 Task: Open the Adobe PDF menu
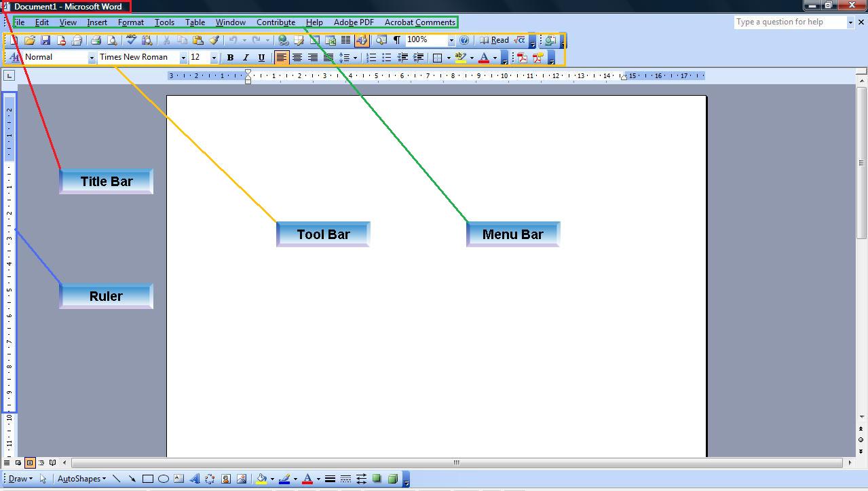click(354, 22)
